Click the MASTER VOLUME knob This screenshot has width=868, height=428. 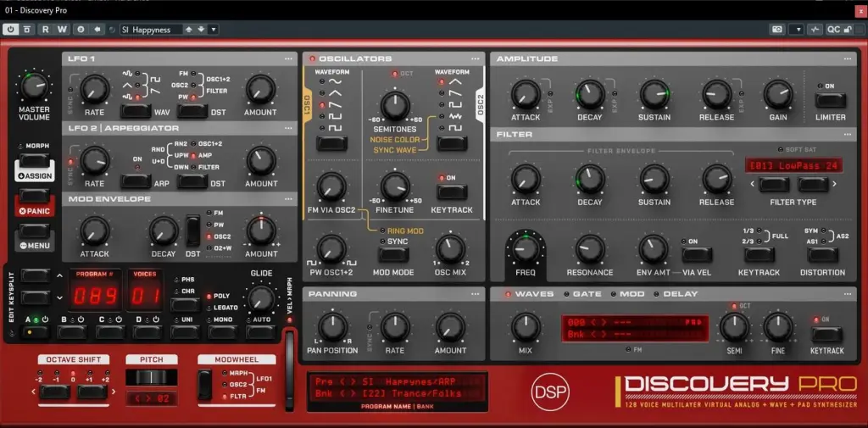tap(34, 86)
